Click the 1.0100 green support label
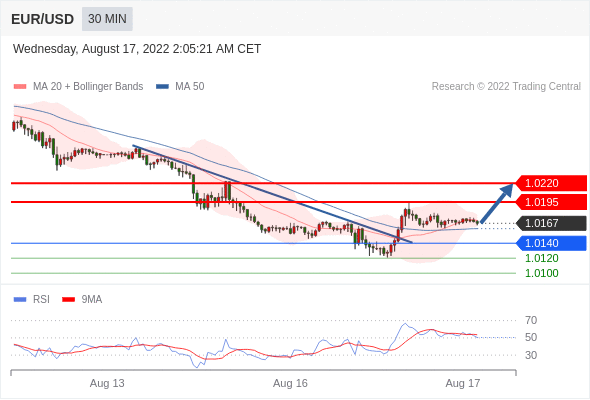The height and width of the screenshot is (400, 590). 542,273
